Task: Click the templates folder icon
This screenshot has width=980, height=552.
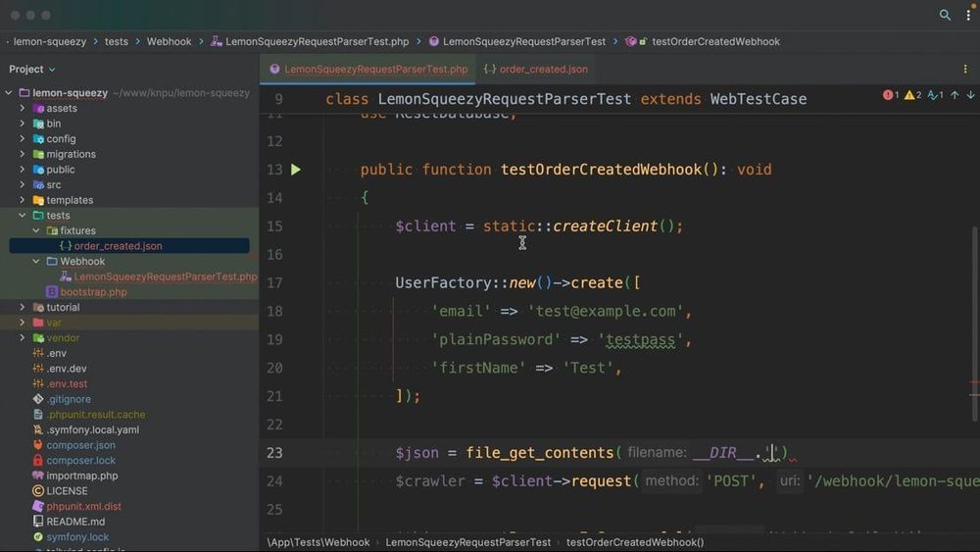Action: pyautogui.click(x=38, y=200)
